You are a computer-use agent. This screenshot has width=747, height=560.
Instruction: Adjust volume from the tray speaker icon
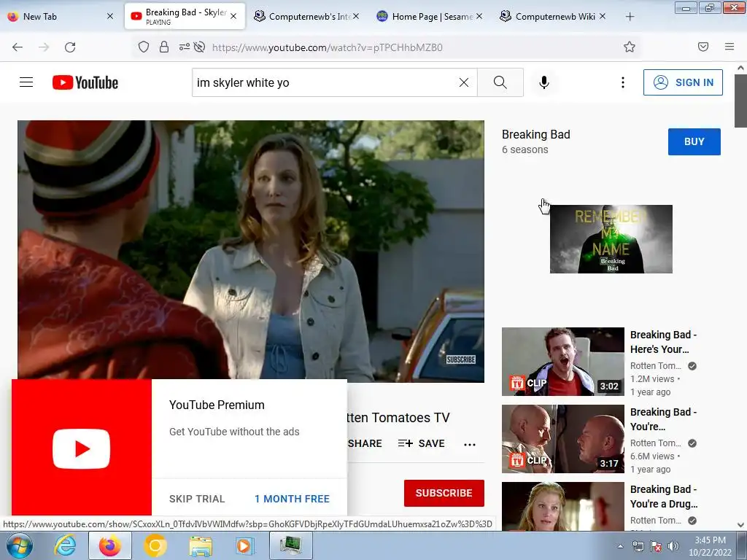(x=673, y=546)
